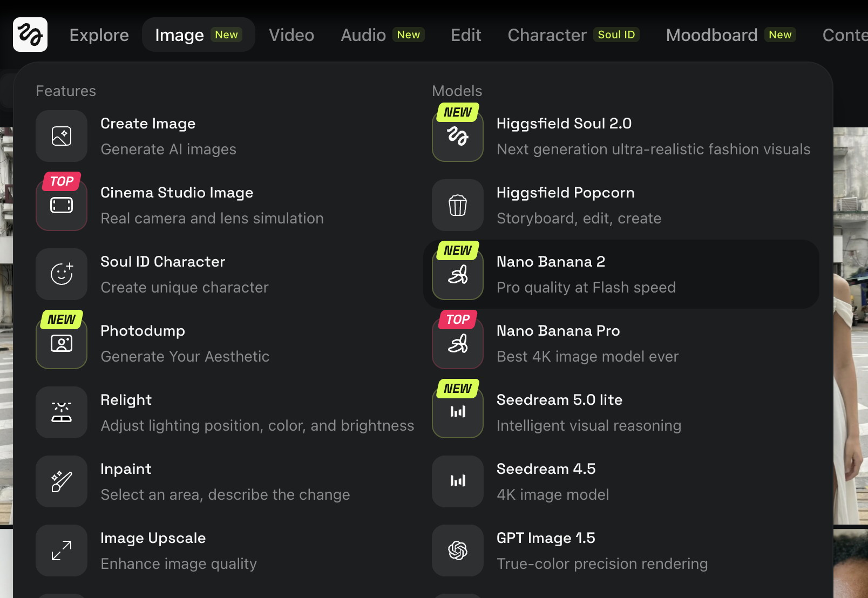Image resolution: width=868 pixels, height=598 pixels.
Task: Click the Image Upscale arrows icon
Action: point(62,551)
